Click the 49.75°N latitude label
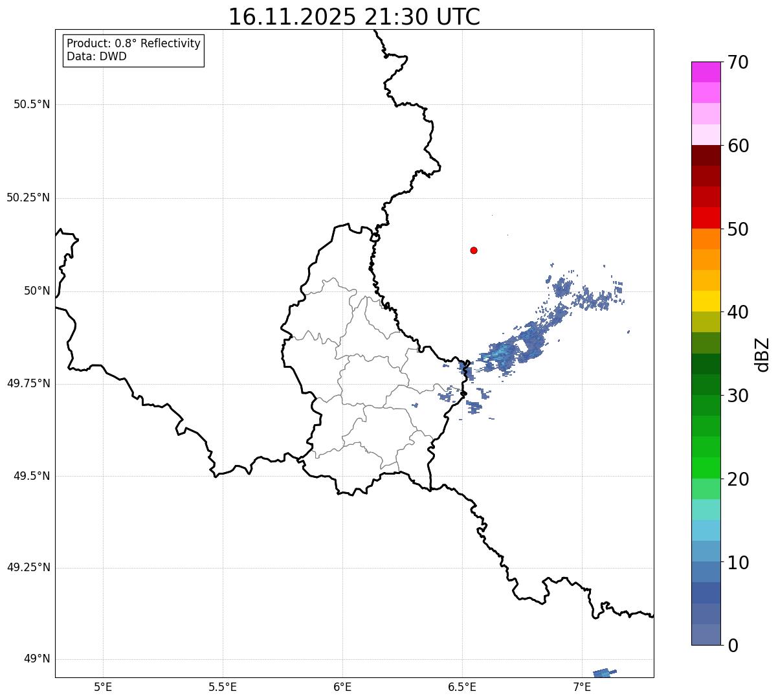This screenshot has height=700, width=778. tap(28, 383)
